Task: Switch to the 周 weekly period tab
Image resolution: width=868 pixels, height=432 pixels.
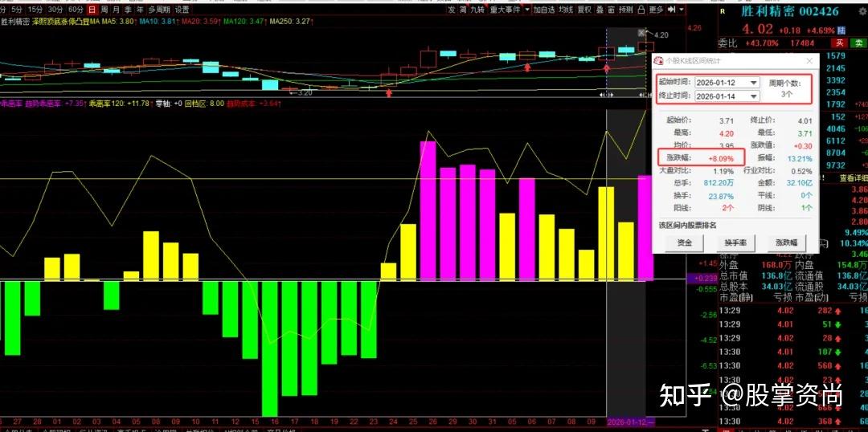Action: tap(104, 10)
